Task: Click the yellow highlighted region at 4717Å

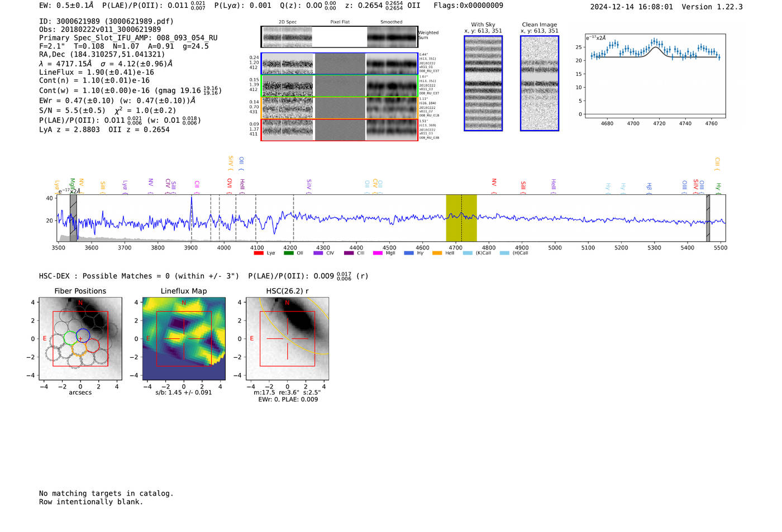Action: pos(461,218)
